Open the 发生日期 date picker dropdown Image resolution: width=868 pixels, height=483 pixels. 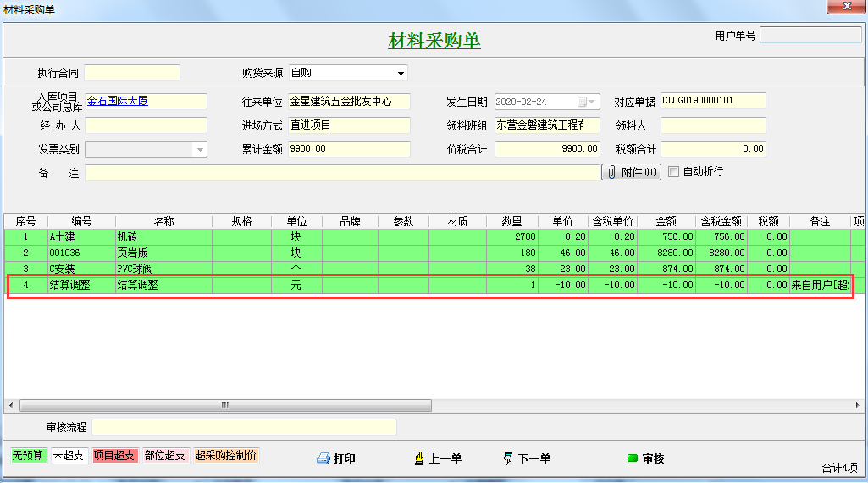[x=592, y=102]
